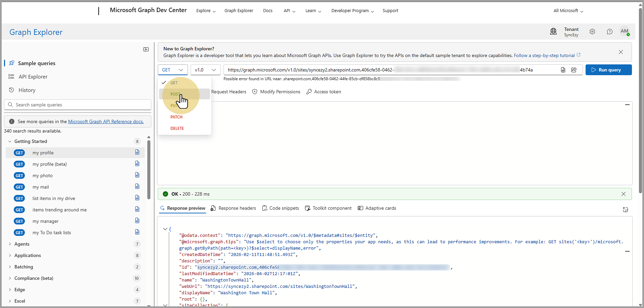Image resolution: width=644 pixels, height=308 pixels.
Task: Open the AM profile avatar
Action: tap(624, 32)
